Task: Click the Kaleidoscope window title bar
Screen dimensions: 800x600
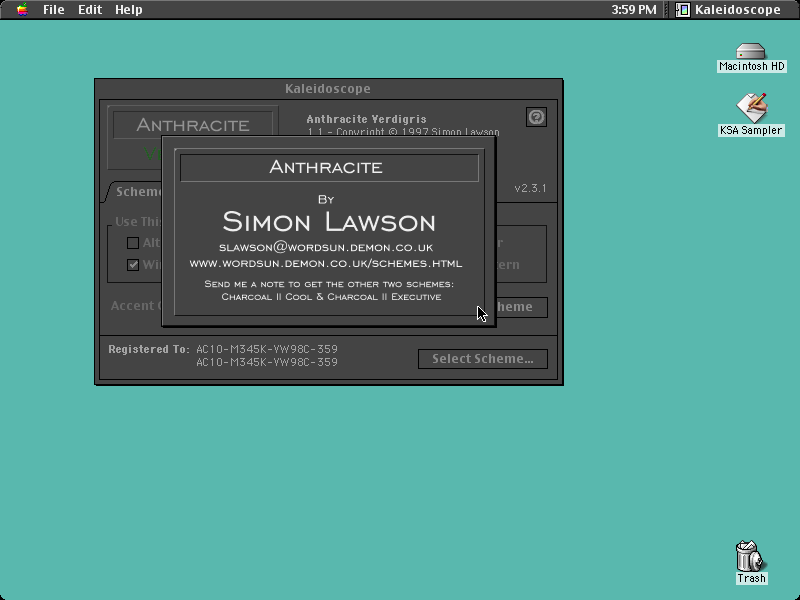Action: [x=329, y=89]
